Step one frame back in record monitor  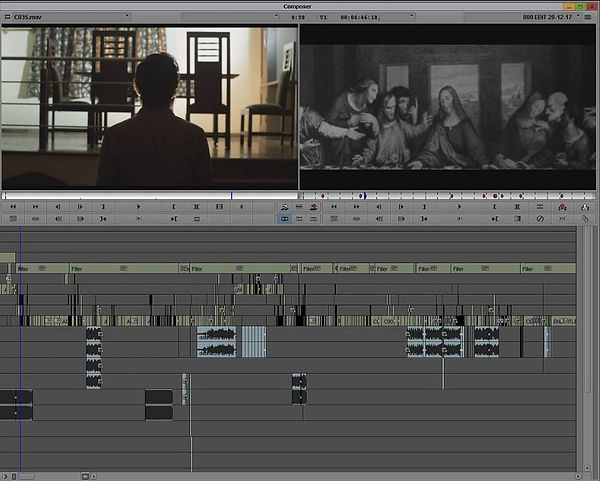point(378,207)
